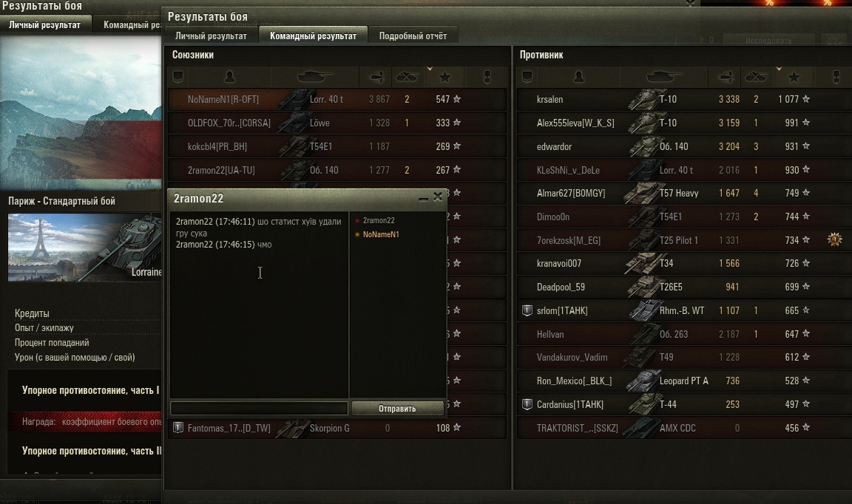Viewport: 852px width, 504px height.
Task: Minimize the 2ramon22 chat window
Action: [423, 198]
